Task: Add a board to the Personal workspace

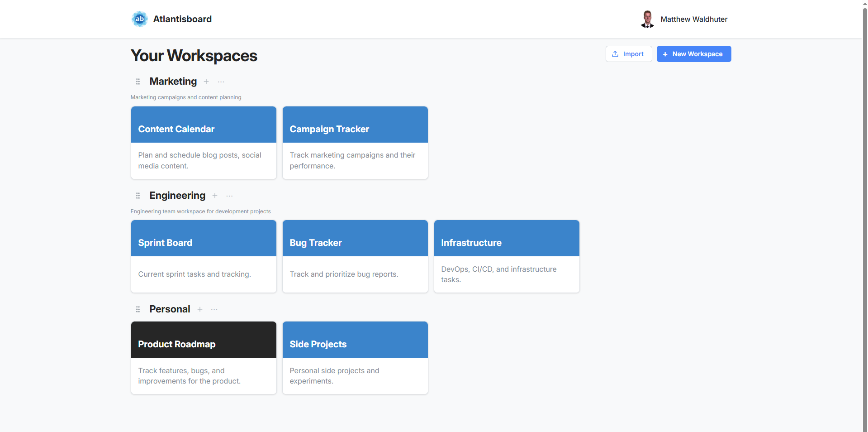Action: click(x=200, y=309)
